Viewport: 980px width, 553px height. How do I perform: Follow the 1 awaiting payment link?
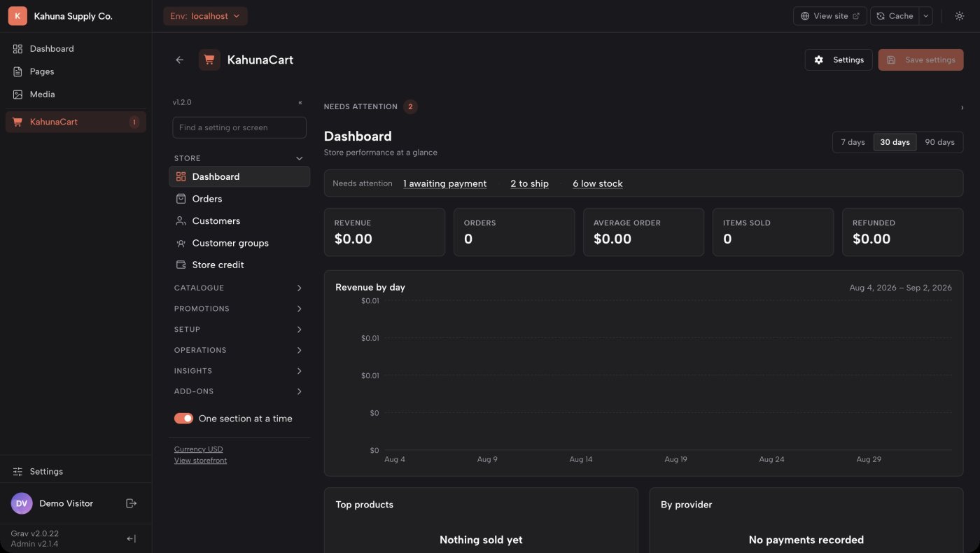point(444,183)
